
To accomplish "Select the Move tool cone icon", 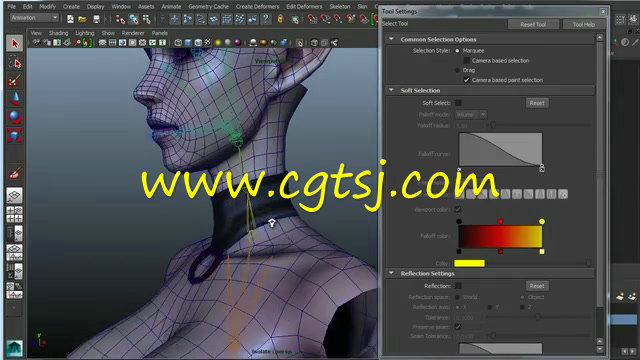I will click(x=15, y=99).
